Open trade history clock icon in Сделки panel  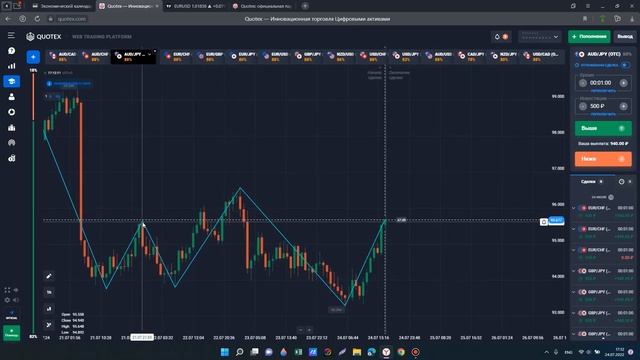point(621,182)
